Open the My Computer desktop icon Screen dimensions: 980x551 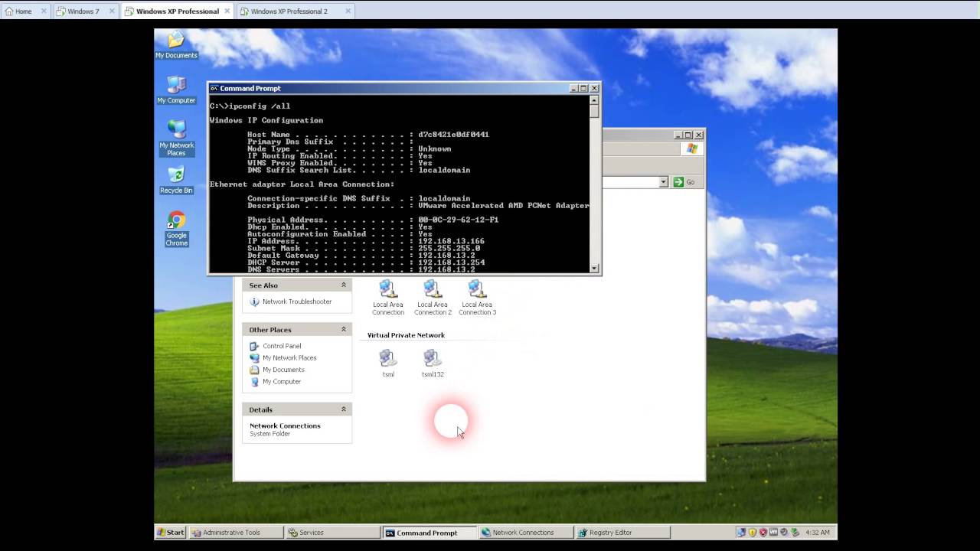pos(176,90)
